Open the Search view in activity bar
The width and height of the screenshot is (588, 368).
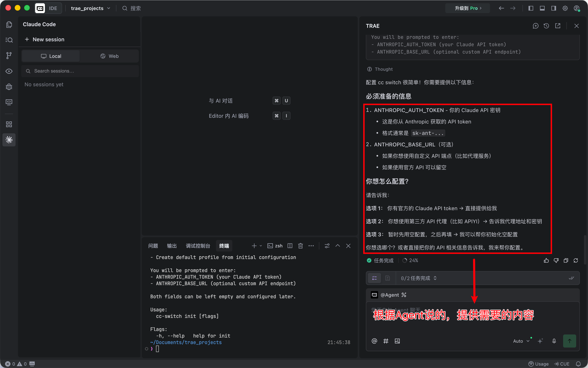(x=9, y=40)
